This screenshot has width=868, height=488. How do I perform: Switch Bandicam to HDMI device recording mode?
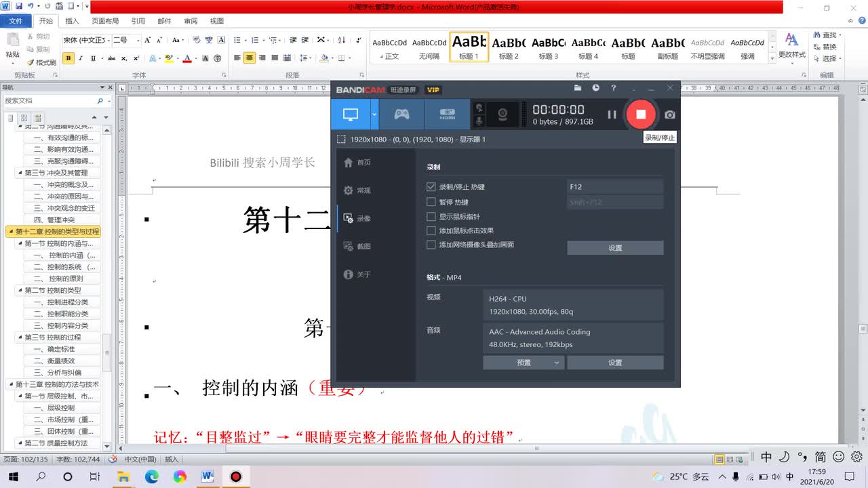coord(448,115)
